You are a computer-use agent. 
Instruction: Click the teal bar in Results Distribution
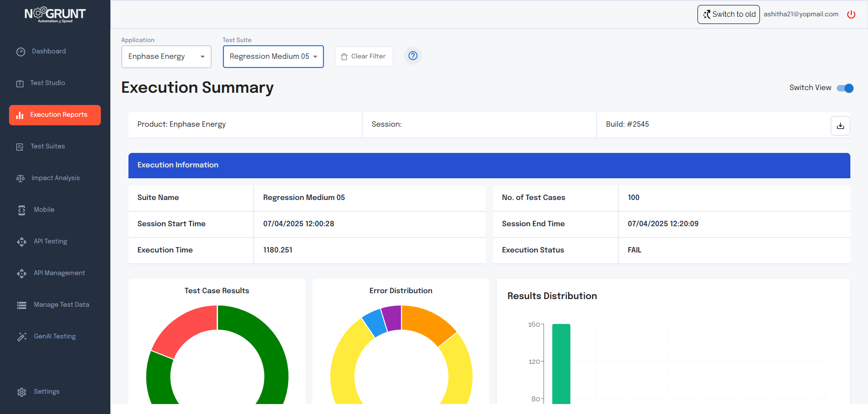[561, 364]
